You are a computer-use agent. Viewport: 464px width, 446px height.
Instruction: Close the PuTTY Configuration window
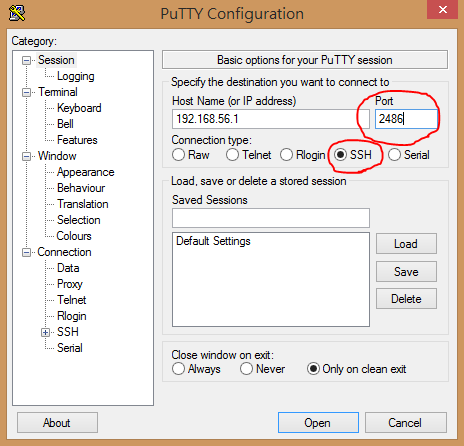pyautogui.click(x=443, y=9)
